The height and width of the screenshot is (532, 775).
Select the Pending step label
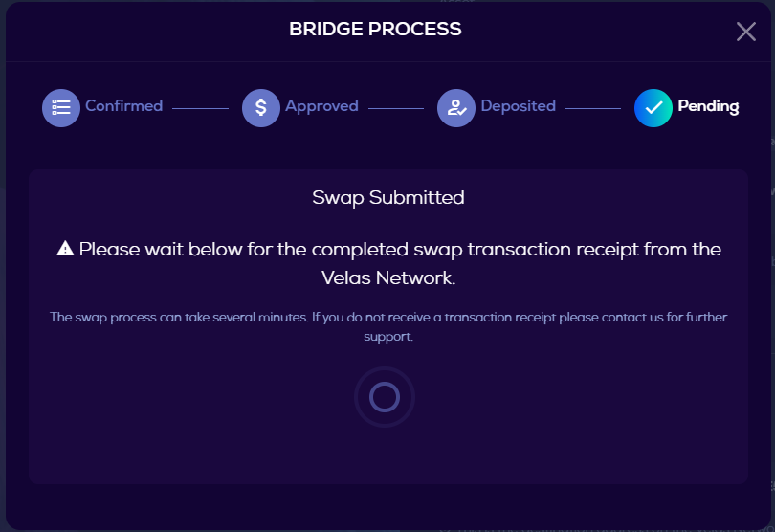tap(708, 106)
